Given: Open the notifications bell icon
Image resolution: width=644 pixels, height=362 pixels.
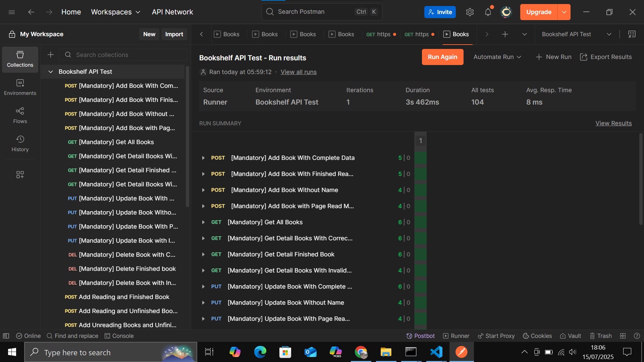Looking at the screenshot, I should click(488, 12).
